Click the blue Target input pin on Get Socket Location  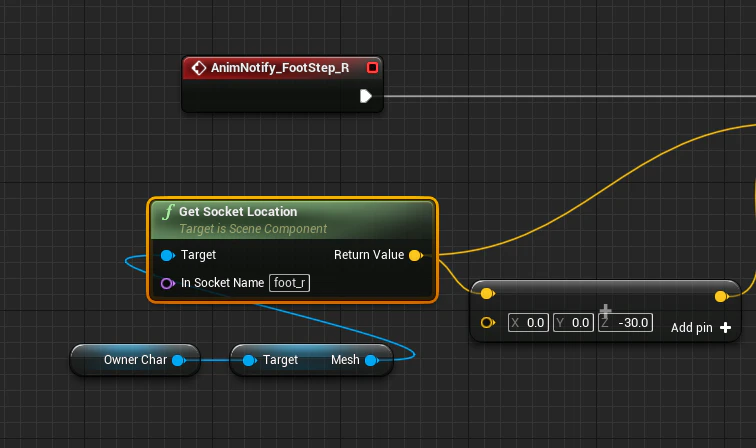[167, 255]
